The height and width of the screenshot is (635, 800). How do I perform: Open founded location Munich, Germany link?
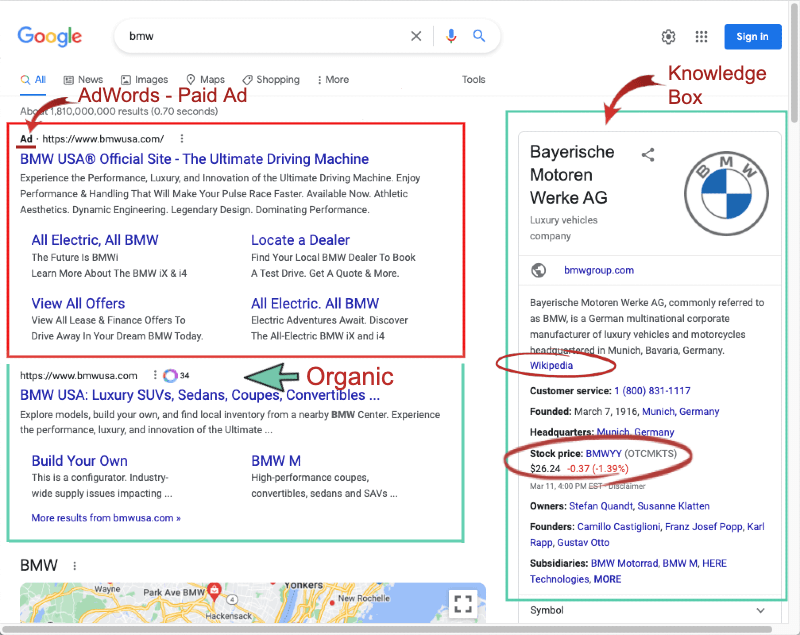[x=681, y=412]
